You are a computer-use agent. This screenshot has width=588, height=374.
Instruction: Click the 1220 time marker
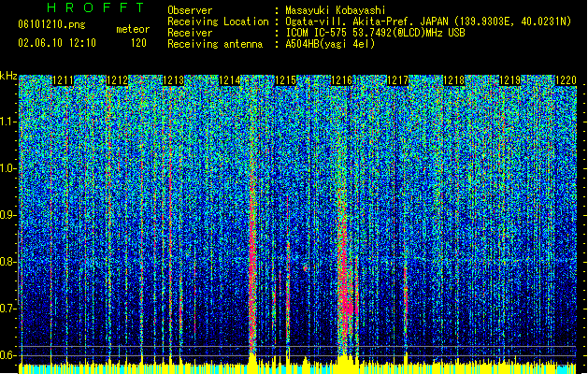point(566,80)
